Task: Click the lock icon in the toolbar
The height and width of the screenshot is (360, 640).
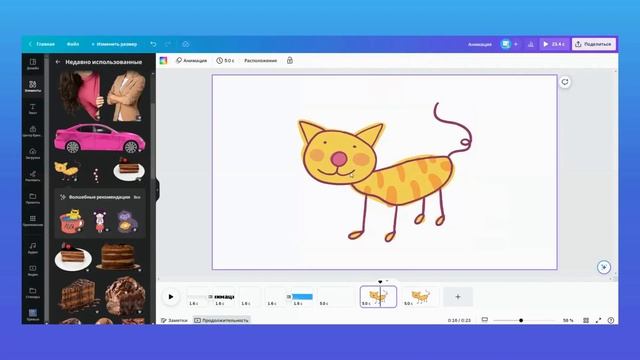Action: coord(289,60)
